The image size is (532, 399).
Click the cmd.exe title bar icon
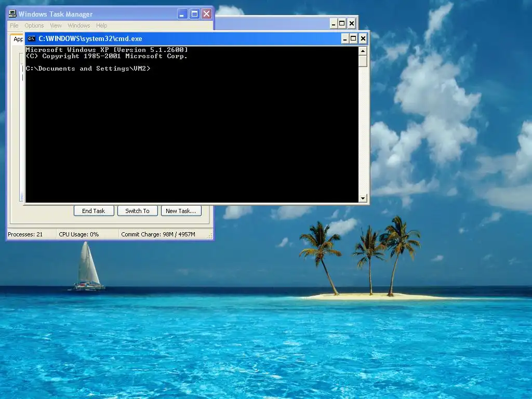coord(32,38)
